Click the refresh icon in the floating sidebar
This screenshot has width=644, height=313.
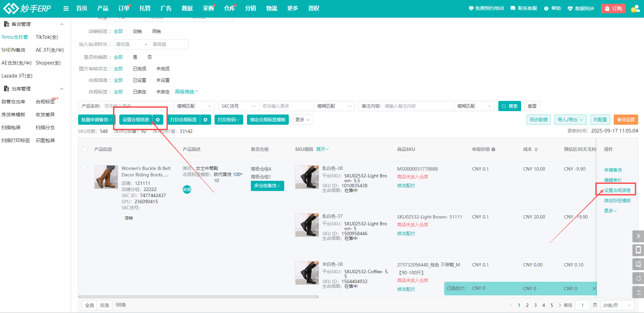click(638, 278)
